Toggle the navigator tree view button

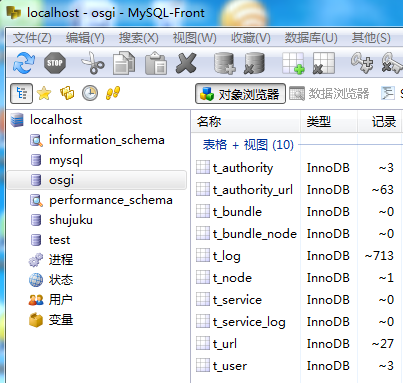click(x=21, y=93)
